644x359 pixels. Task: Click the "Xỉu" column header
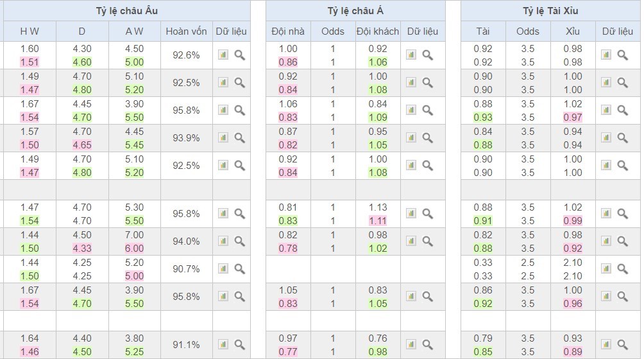[572, 31]
